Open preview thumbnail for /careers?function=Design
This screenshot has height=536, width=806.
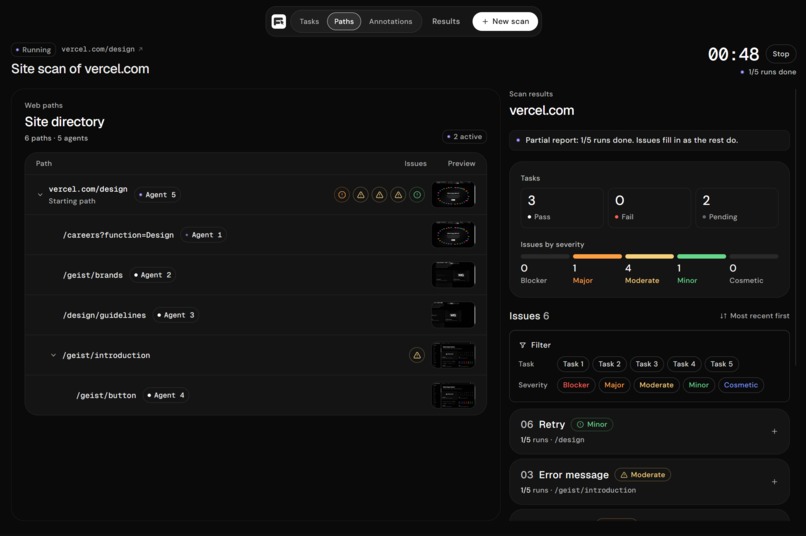(x=453, y=235)
